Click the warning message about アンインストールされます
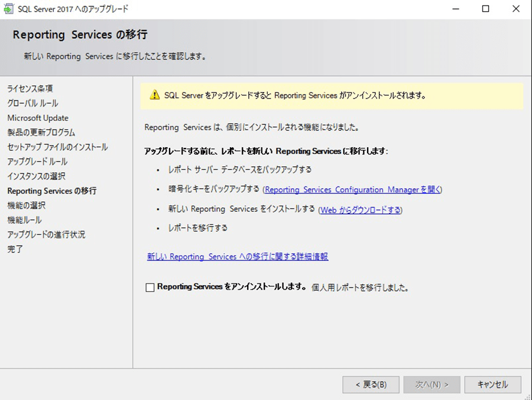 [295, 95]
